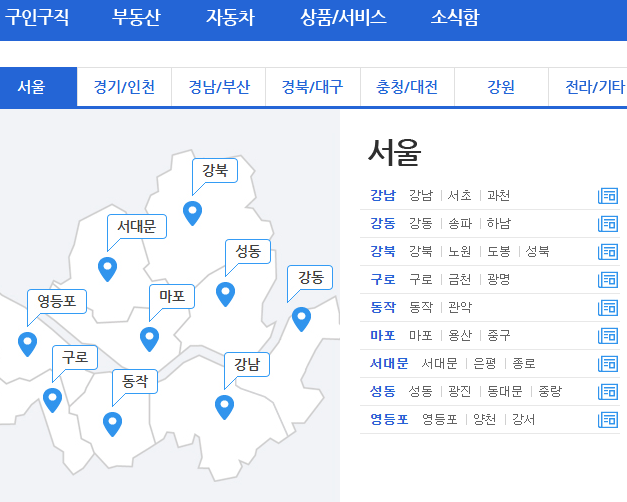Screen dimensions: 627x502
Task: Open newspaper icon in 서대문 row
Action: tap(608, 364)
